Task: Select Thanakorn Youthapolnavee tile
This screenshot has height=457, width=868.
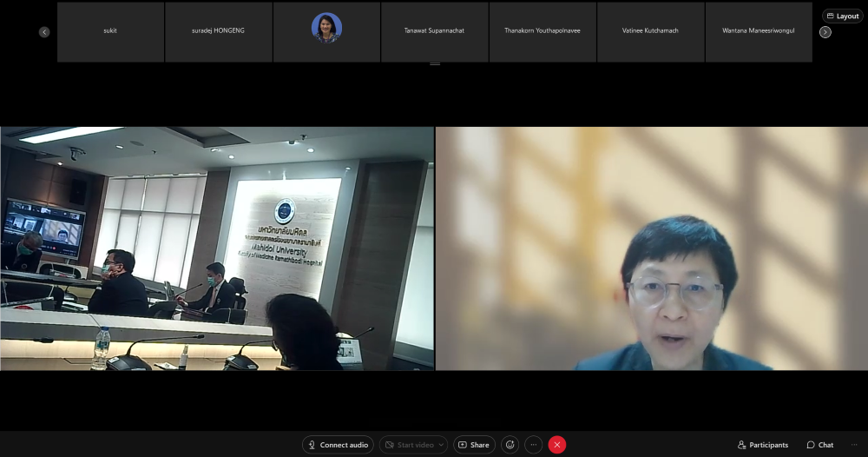Action: (x=542, y=31)
